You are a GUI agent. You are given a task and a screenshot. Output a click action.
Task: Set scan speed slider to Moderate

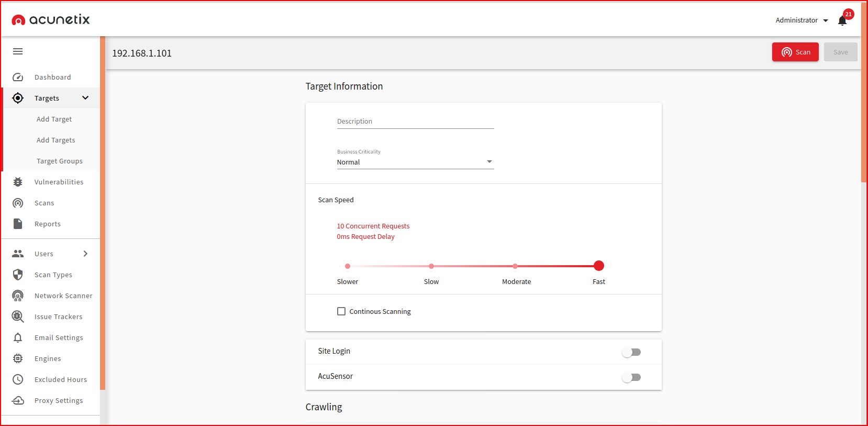pyautogui.click(x=515, y=266)
